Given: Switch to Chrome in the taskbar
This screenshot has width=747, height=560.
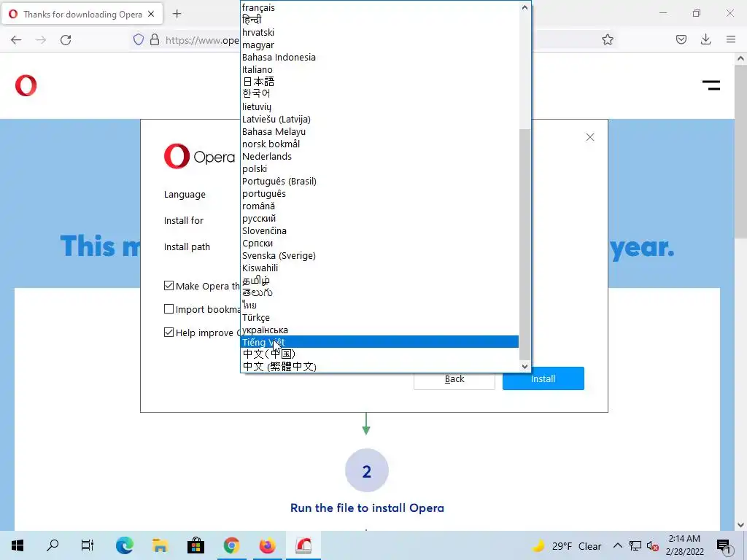Looking at the screenshot, I should point(231,545).
